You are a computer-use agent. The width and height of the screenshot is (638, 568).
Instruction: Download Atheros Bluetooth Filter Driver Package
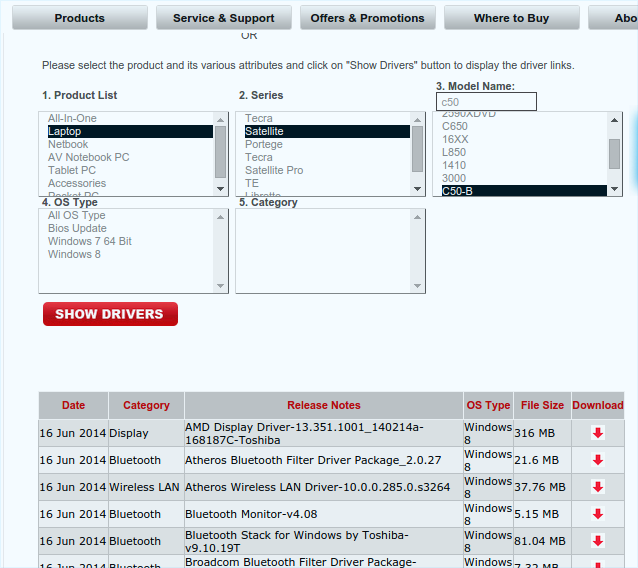(598, 460)
